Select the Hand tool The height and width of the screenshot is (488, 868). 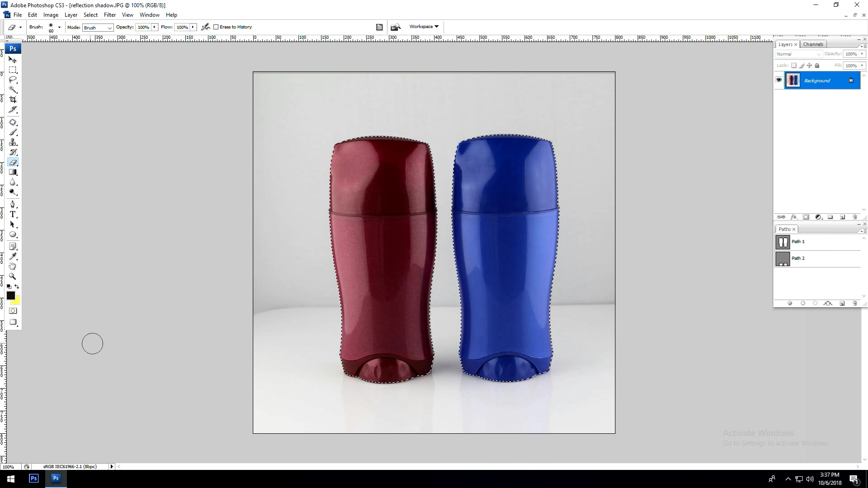[x=13, y=267]
